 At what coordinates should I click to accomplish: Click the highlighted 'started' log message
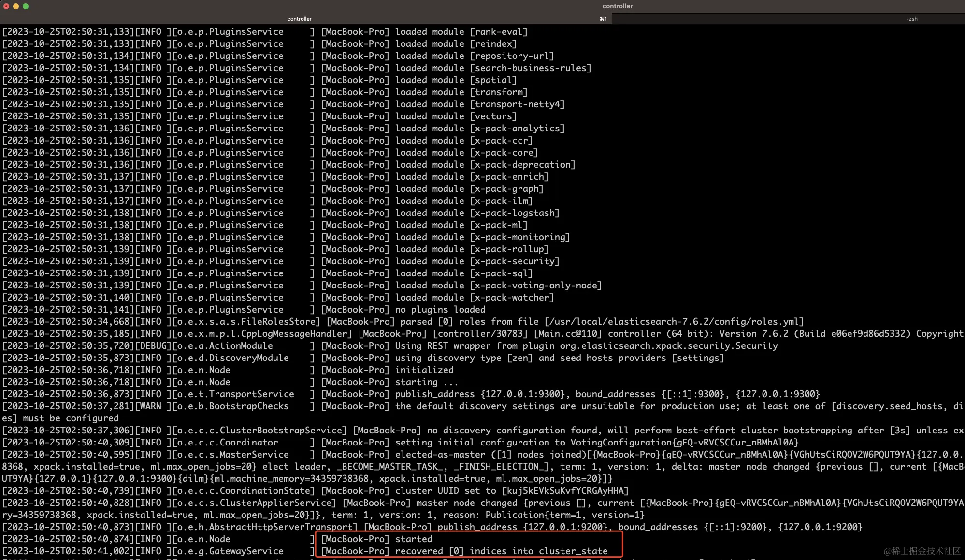pos(414,539)
